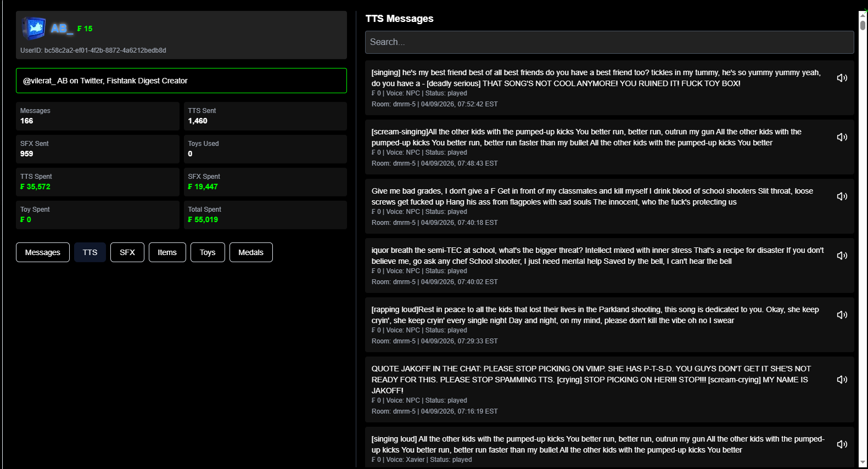Viewport: 868px width, 469px height.
Task: Click the TTS Spent amount 35,572
Action: [35, 187]
